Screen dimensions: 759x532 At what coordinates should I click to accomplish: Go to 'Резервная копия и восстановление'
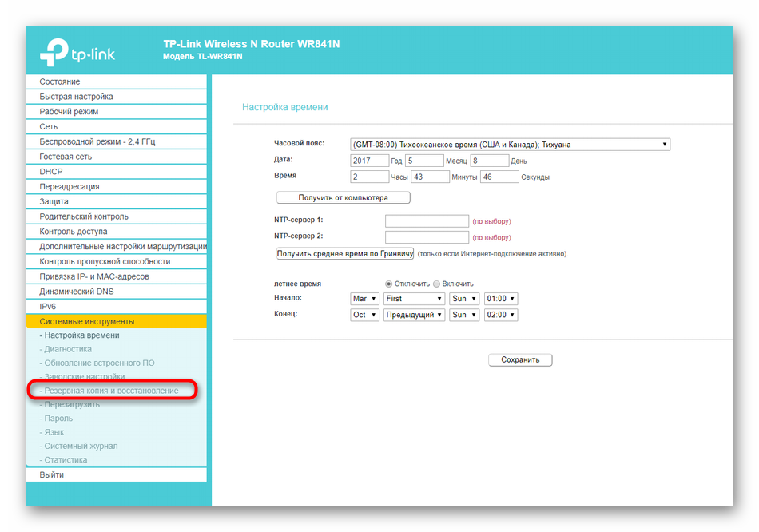111,391
